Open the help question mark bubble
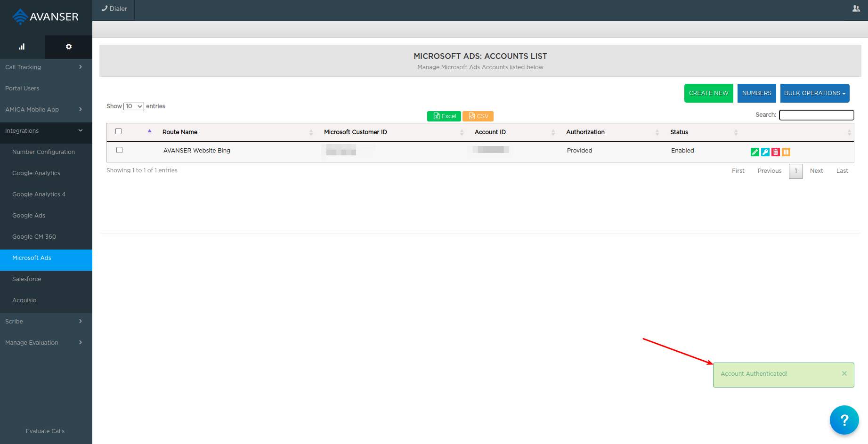Viewport: 868px width, 444px height. (x=844, y=420)
